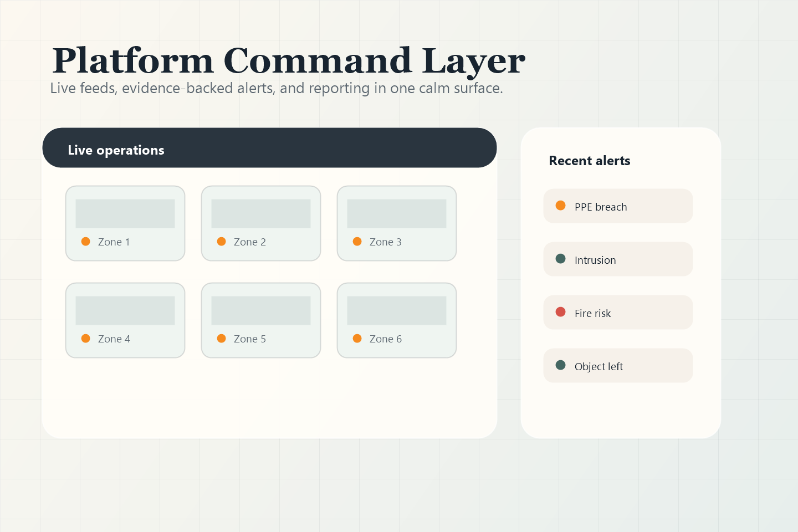
Task: Click the orange status dot for Zone 1
Action: (86, 242)
